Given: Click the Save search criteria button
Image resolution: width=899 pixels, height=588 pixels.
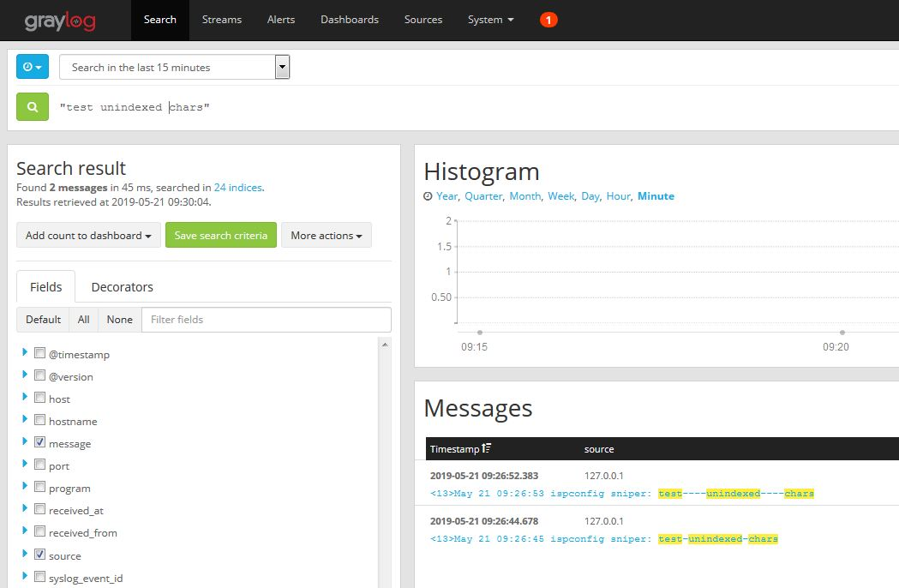Looking at the screenshot, I should pyautogui.click(x=220, y=235).
